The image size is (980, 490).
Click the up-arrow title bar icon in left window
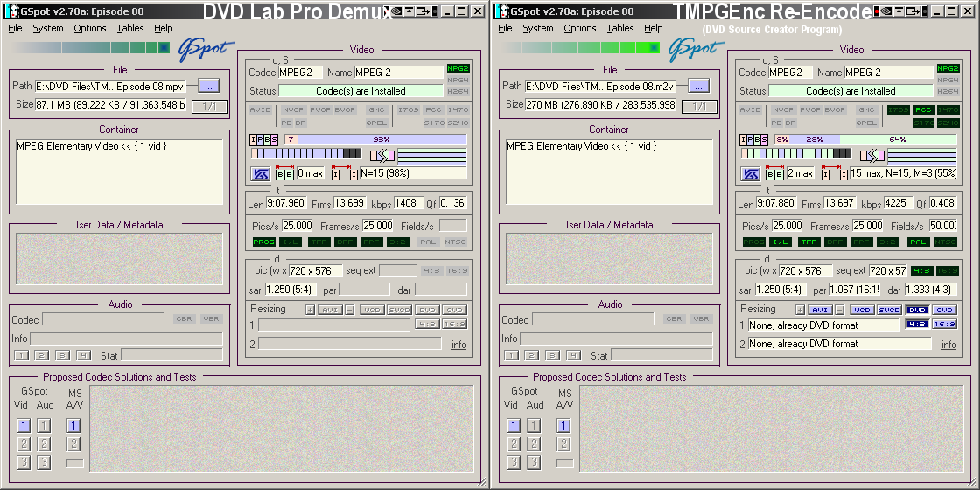tap(410, 10)
